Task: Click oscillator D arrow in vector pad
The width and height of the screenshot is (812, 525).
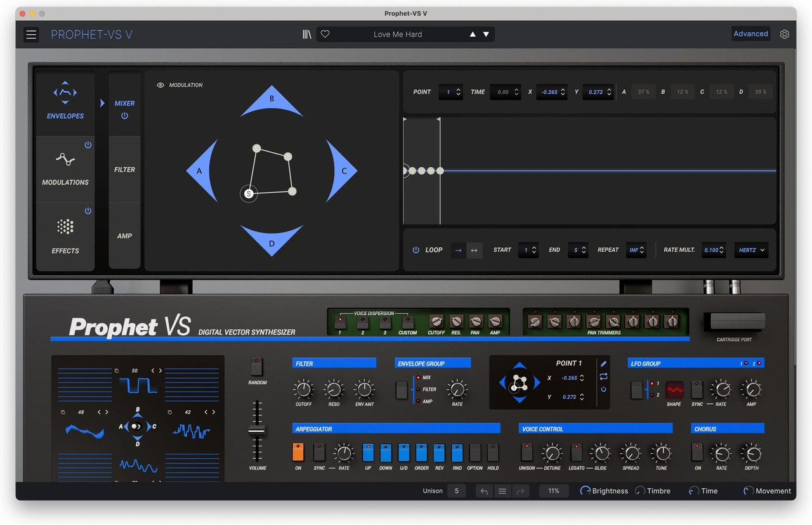Action: pyautogui.click(x=272, y=240)
